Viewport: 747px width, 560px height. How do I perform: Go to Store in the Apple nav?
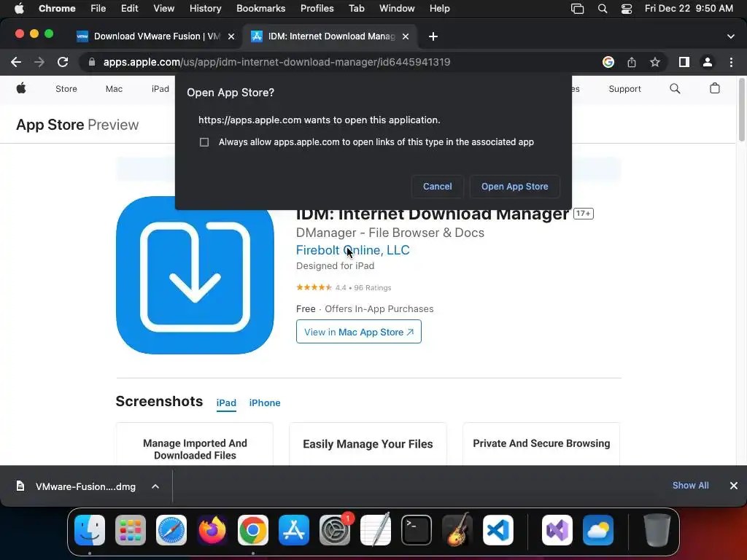(x=66, y=89)
